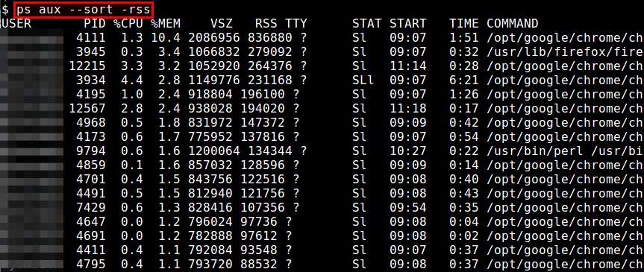Click the STAT column header
Viewport: 644px width, 272px height.
coord(366,23)
